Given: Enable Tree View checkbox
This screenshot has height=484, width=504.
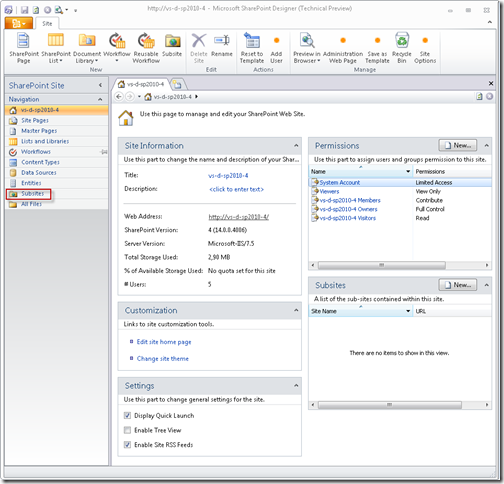Looking at the screenshot, I should 127,430.
